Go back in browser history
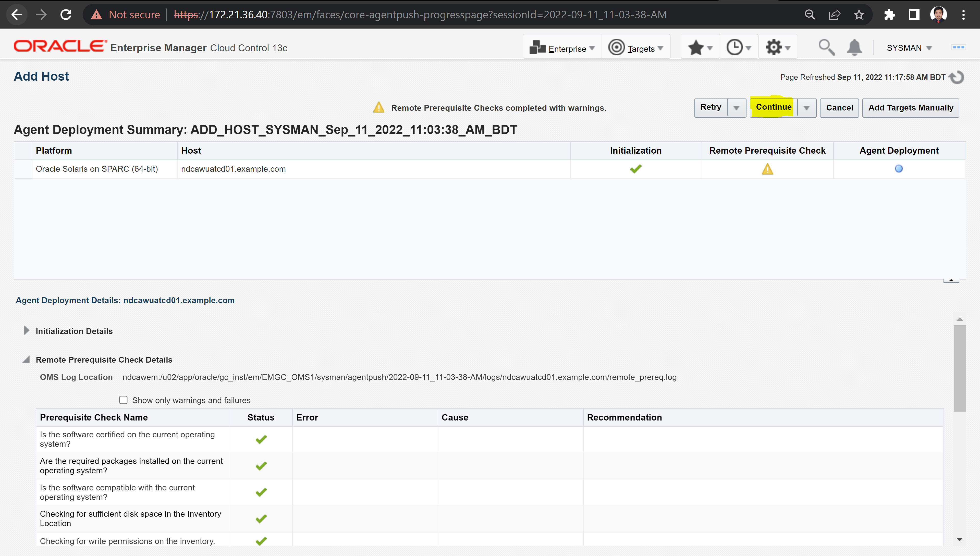 coord(17,15)
